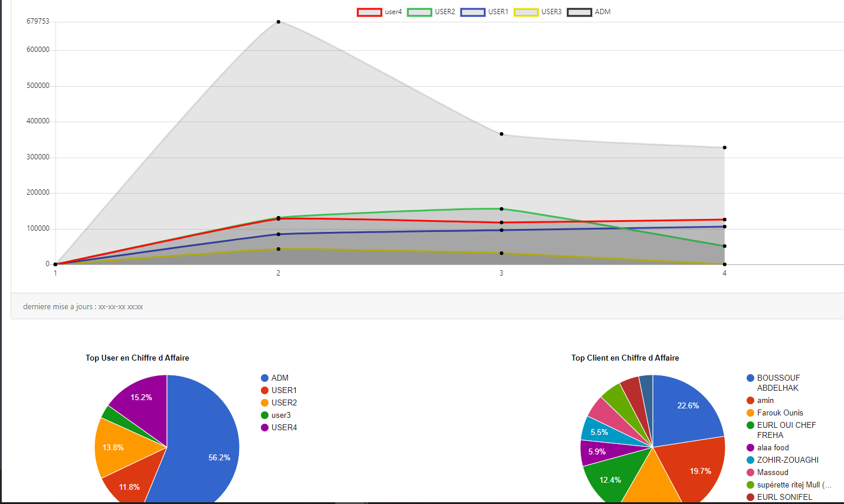Click the red USER1 dot in pie legend
844x504 pixels.
(265, 391)
